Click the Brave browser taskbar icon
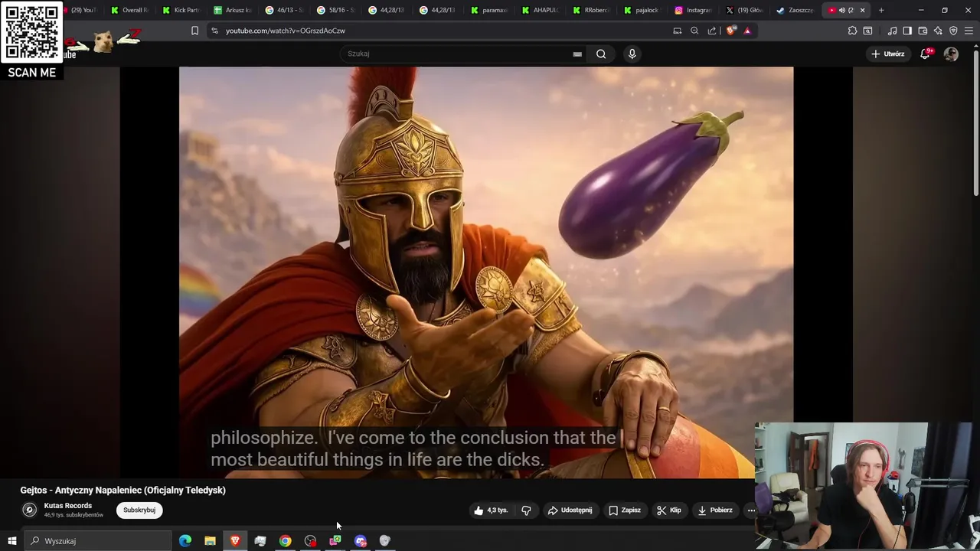This screenshot has height=551, width=980. (235, 541)
